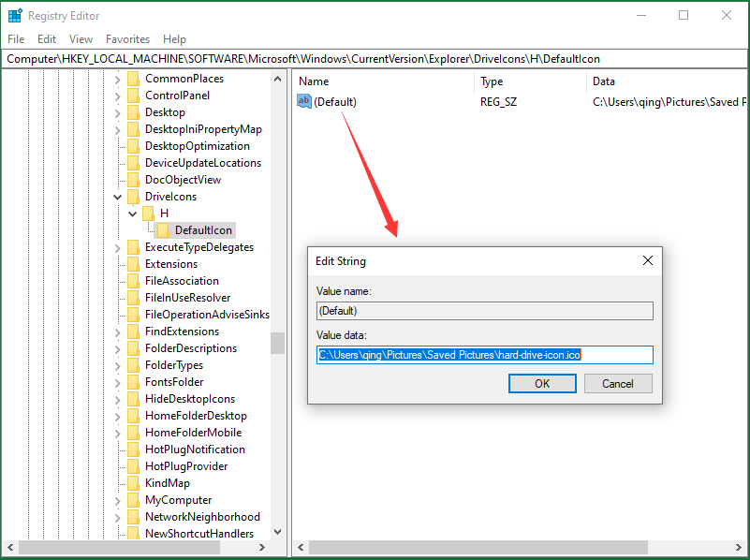Click the DesktopIniPropertyMap folder icon
750x560 pixels.
(x=134, y=129)
